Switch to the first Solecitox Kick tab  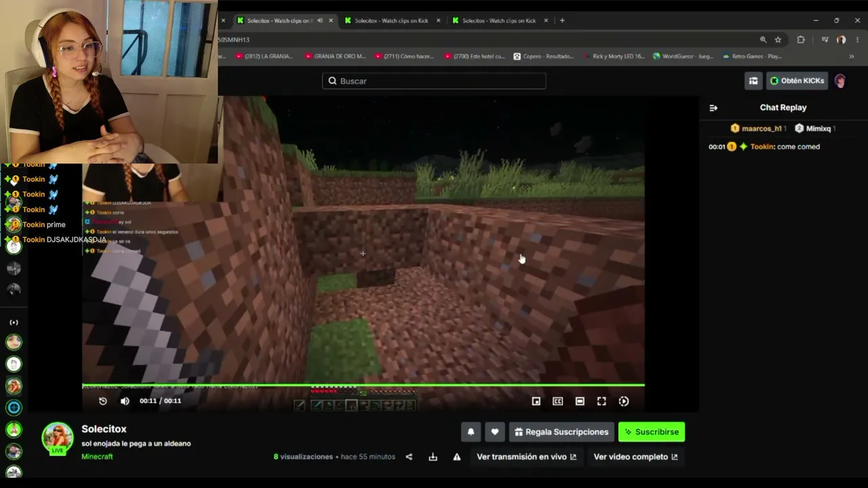coord(279,20)
